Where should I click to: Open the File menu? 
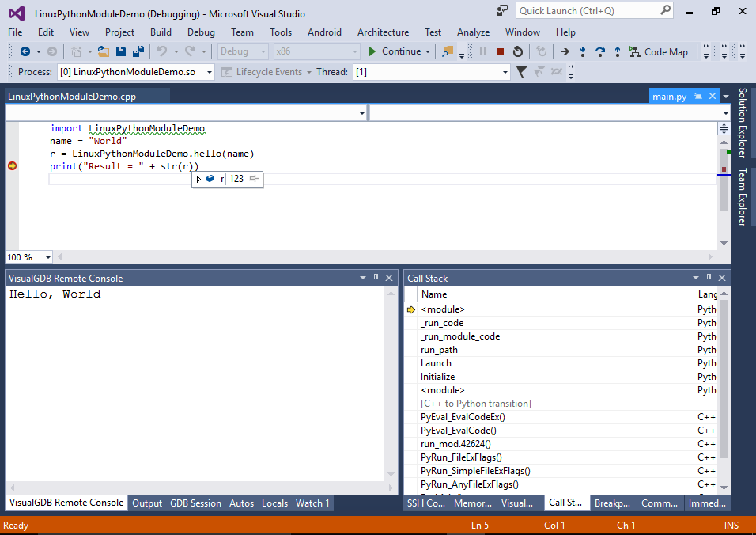coord(15,32)
